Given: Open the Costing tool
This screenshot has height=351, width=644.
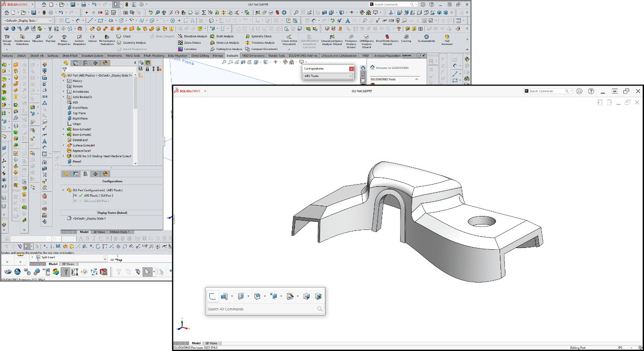Looking at the screenshot, I should click(x=406, y=38).
